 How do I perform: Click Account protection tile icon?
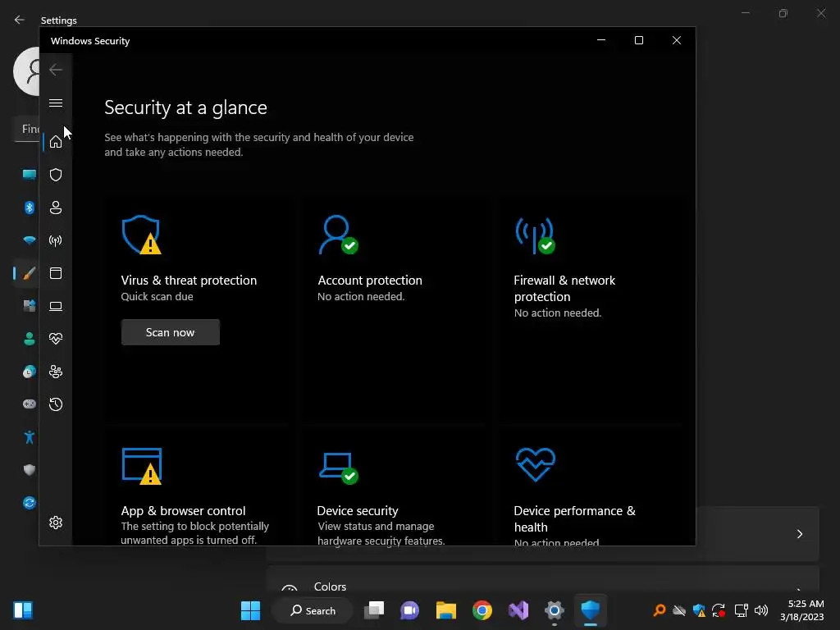tap(339, 235)
